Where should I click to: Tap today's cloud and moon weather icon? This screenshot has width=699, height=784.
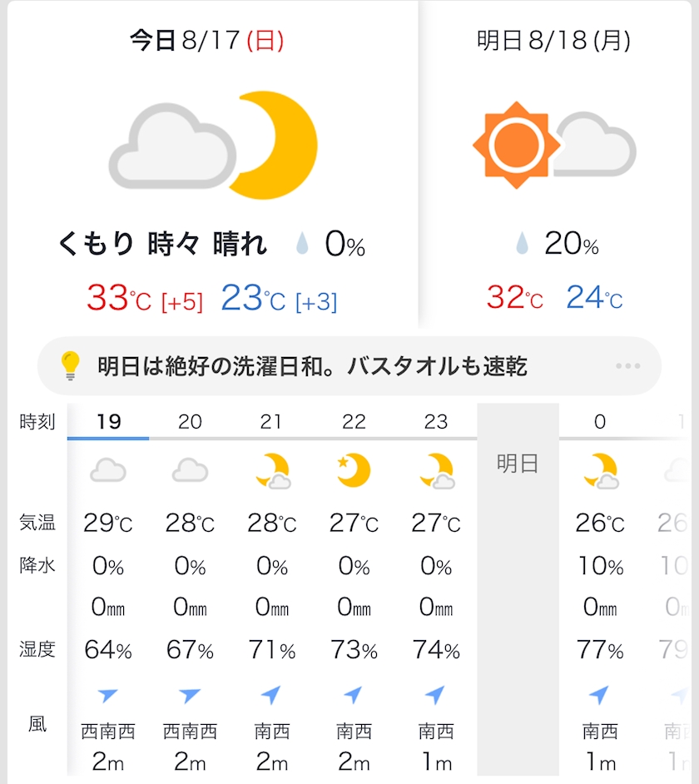213,146
